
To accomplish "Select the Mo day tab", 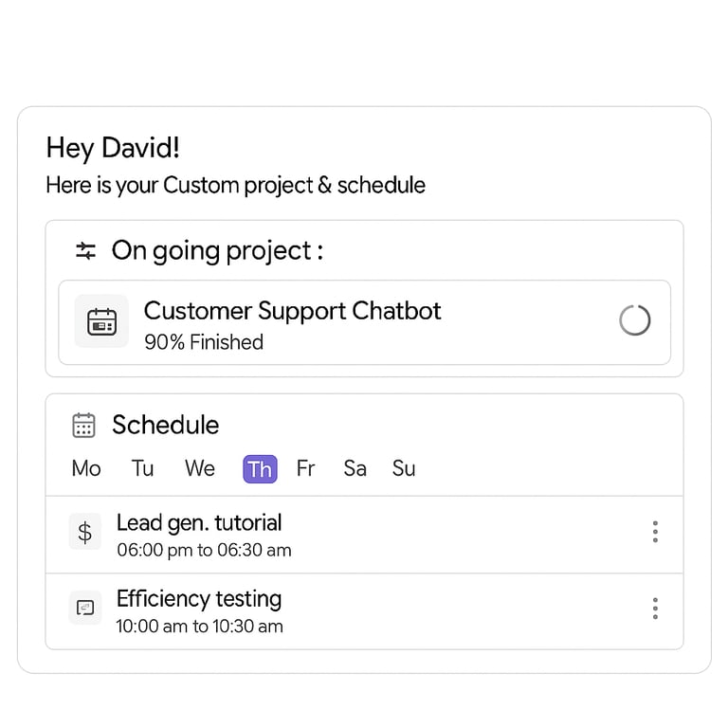I will click(86, 468).
